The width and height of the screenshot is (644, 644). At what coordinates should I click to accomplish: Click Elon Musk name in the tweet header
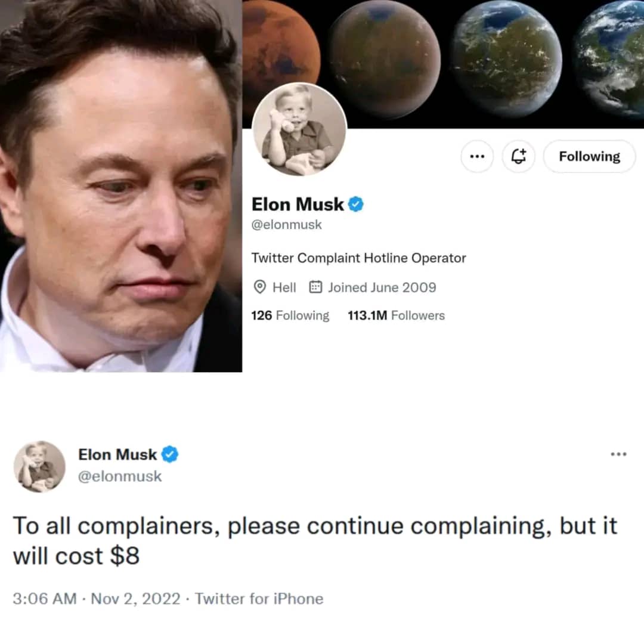[117, 454]
